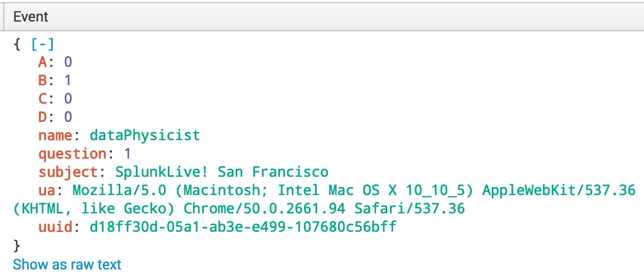
Task: Click the uuid field key
Action: click(x=56, y=227)
